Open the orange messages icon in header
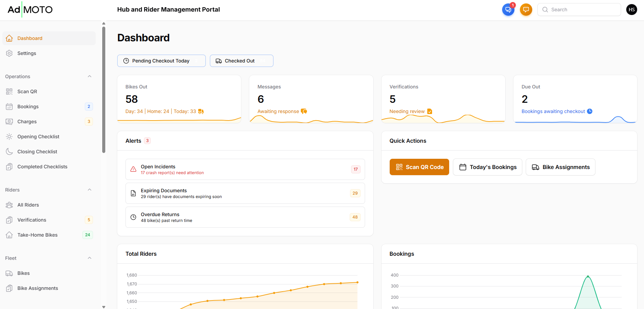This screenshot has height=309, width=644. coord(526,10)
